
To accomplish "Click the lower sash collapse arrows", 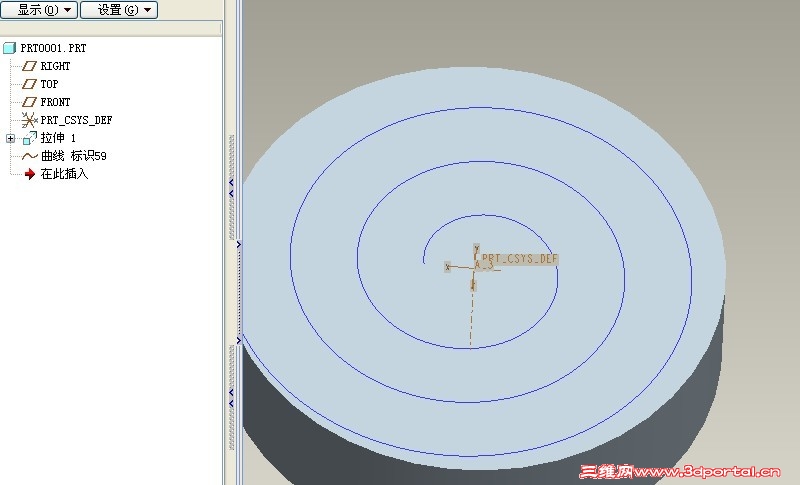I will click(x=232, y=398).
